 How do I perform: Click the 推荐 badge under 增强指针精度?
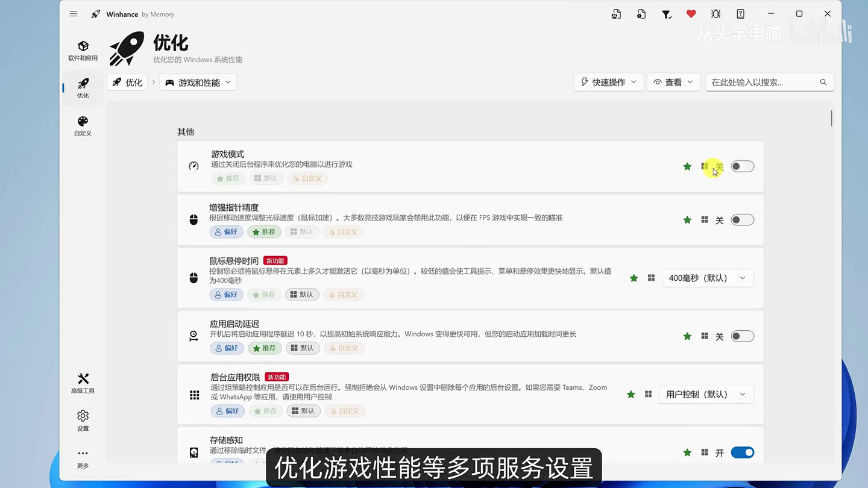point(264,232)
